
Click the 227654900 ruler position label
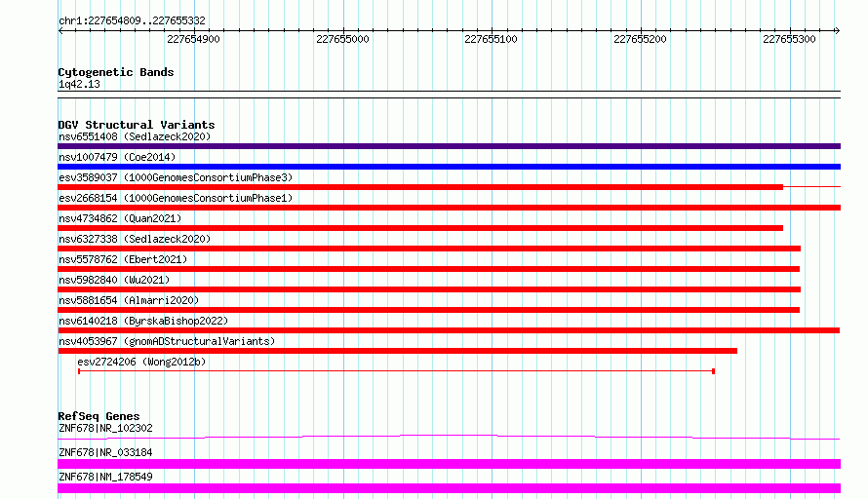[x=193, y=39]
